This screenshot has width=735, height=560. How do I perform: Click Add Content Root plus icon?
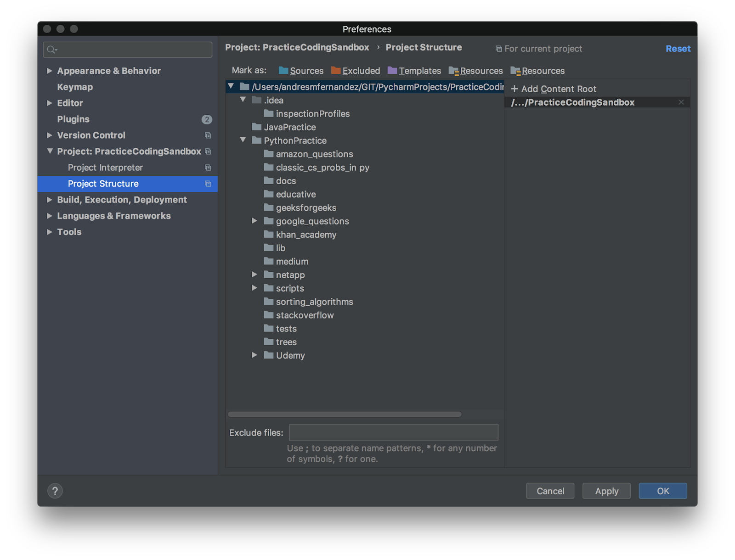click(x=515, y=89)
